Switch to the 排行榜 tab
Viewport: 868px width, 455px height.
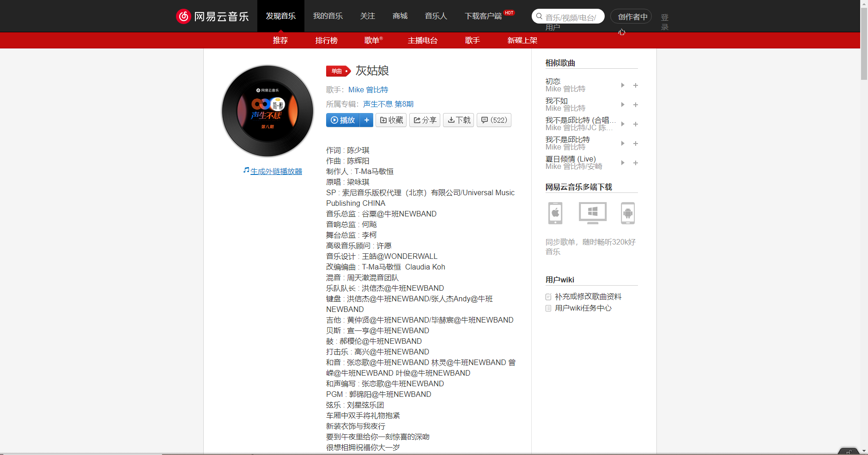326,41
